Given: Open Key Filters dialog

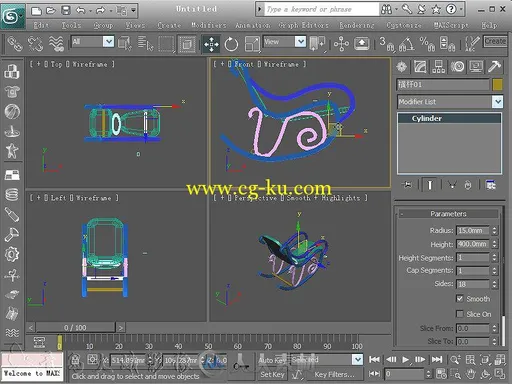Looking at the screenshot, I should (334, 375).
